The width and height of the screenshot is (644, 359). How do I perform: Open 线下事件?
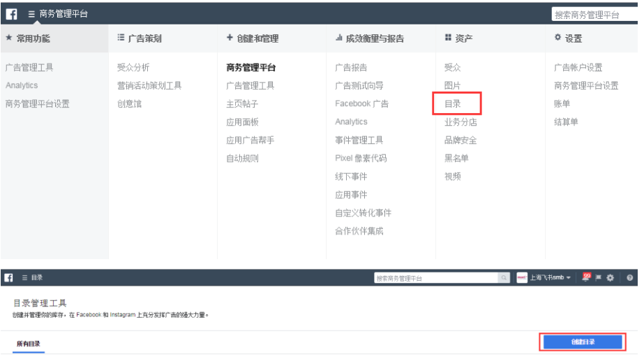point(351,177)
